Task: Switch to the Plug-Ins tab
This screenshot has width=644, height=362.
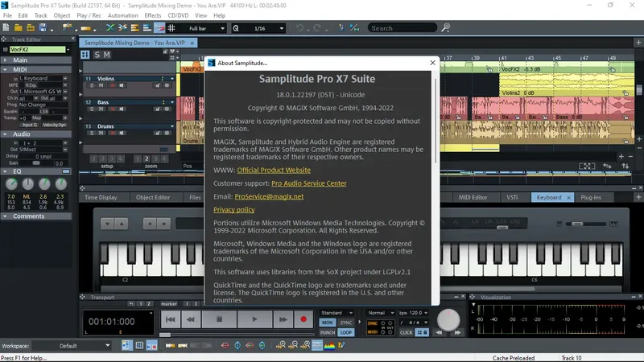Action: pos(591,197)
